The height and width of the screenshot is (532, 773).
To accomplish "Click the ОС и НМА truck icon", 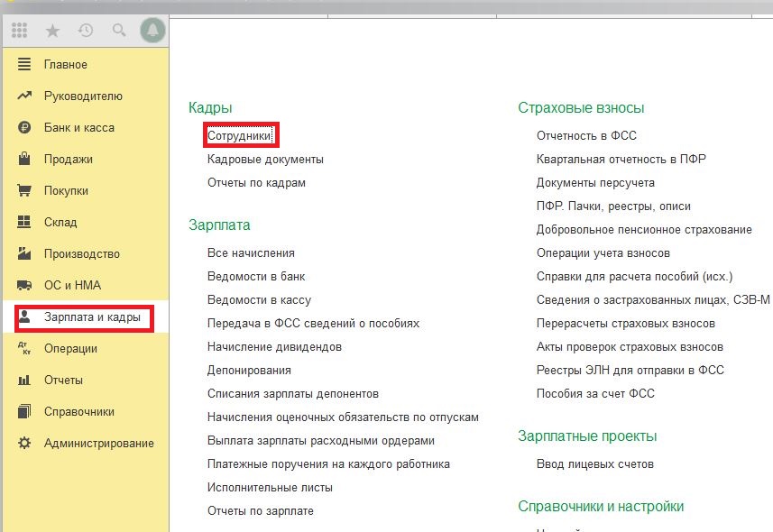I will 24,285.
